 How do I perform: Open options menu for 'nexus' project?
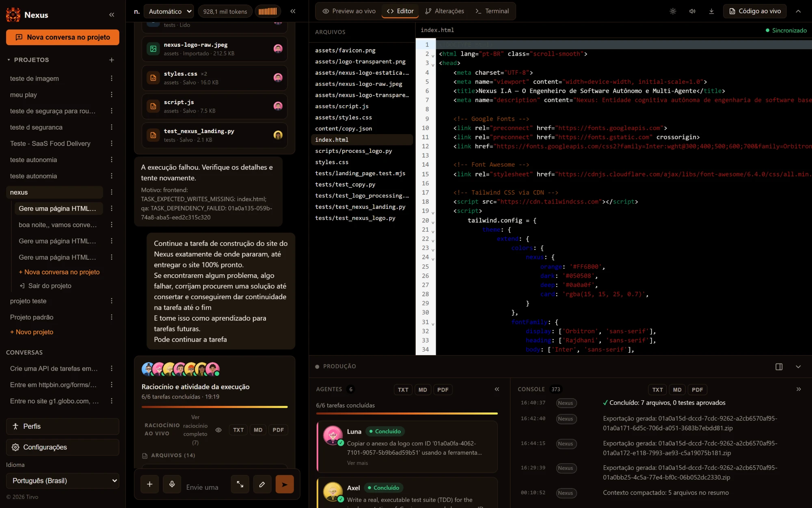point(112,192)
